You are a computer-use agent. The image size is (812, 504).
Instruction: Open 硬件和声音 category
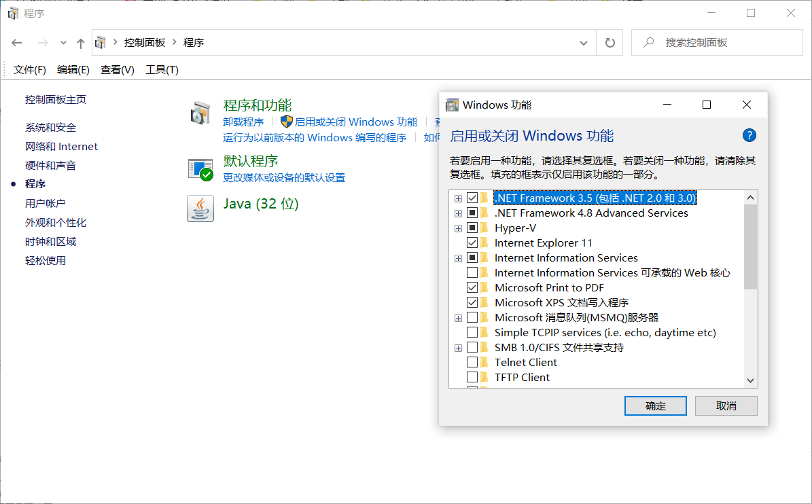point(50,166)
